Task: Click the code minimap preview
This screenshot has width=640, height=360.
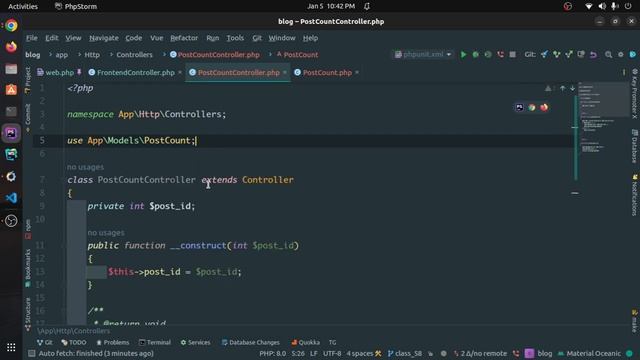Action: (x=603, y=118)
